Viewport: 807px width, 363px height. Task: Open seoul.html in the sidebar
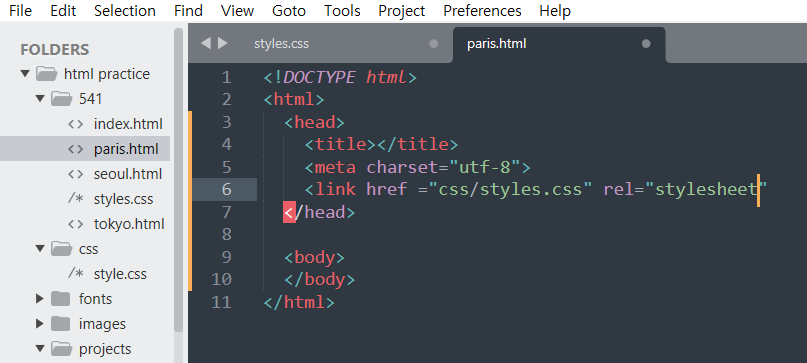[x=128, y=174]
